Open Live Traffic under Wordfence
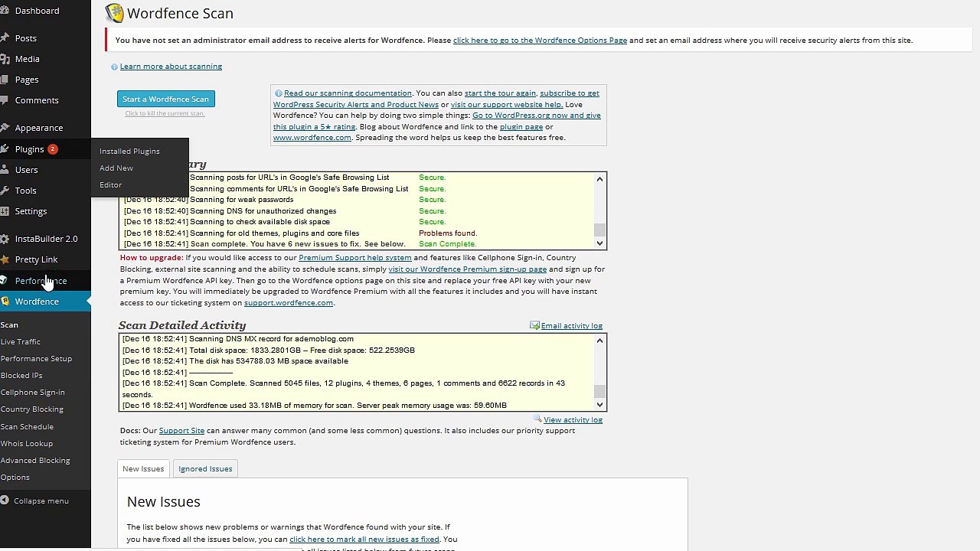 click(x=21, y=342)
